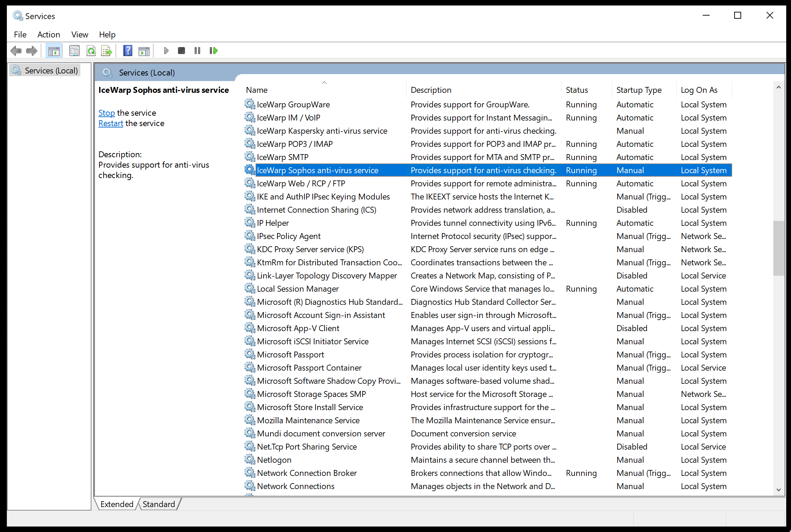This screenshot has height=532, width=791.
Task: Sort by the Name column header
Action: tap(325, 90)
